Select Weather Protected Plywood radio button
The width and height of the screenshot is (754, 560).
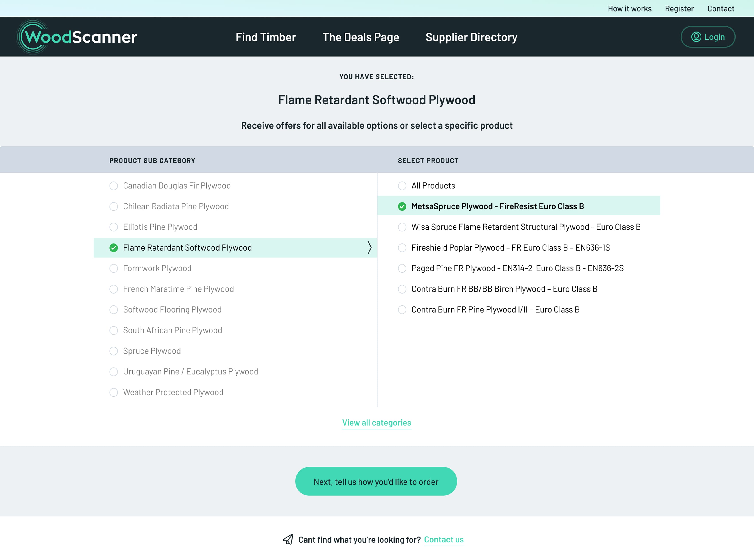(x=114, y=392)
